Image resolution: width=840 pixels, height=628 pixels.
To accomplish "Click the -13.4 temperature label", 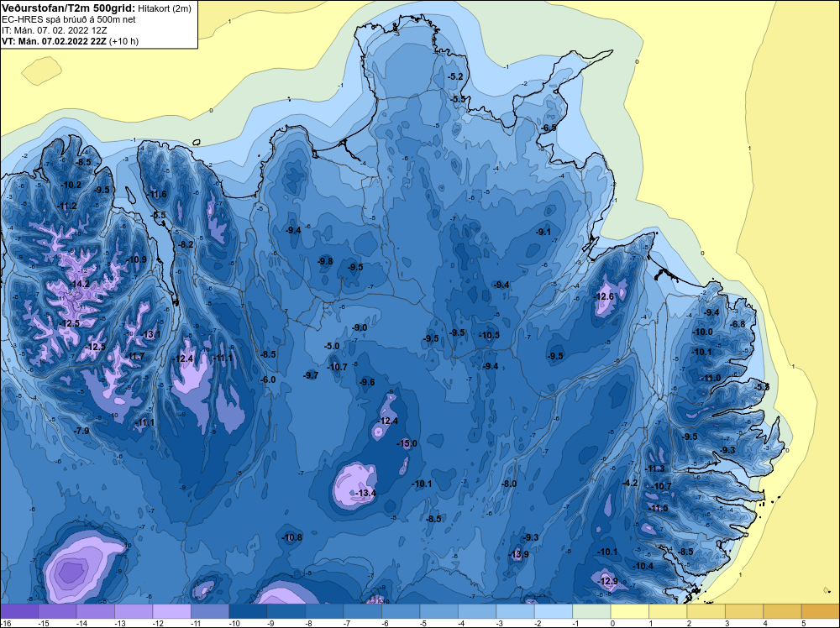I will click(366, 493).
